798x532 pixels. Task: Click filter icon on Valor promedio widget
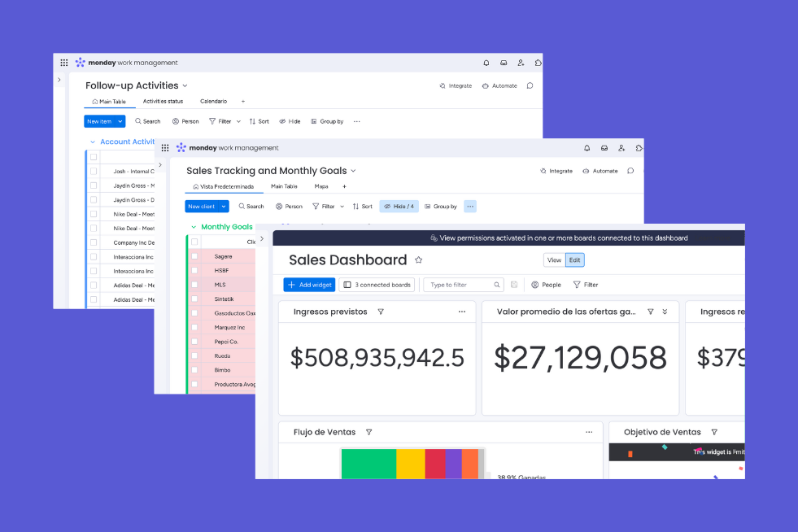pos(651,312)
